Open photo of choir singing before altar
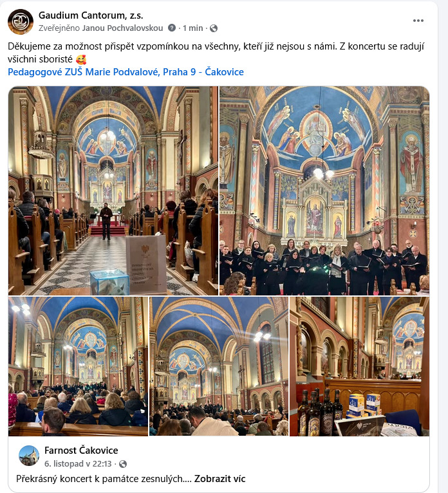The height and width of the screenshot is (493, 448). coord(324,191)
